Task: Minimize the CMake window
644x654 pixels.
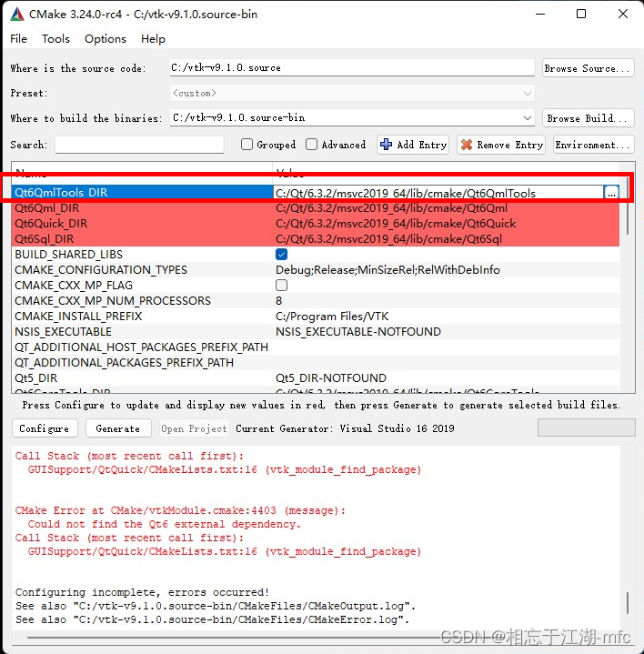Action: point(540,14)
